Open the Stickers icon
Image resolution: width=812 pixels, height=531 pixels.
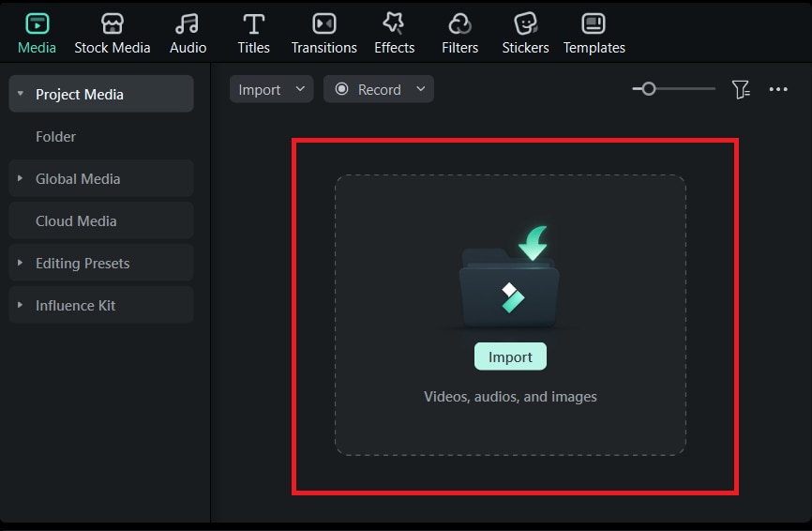tap(525, 23)
